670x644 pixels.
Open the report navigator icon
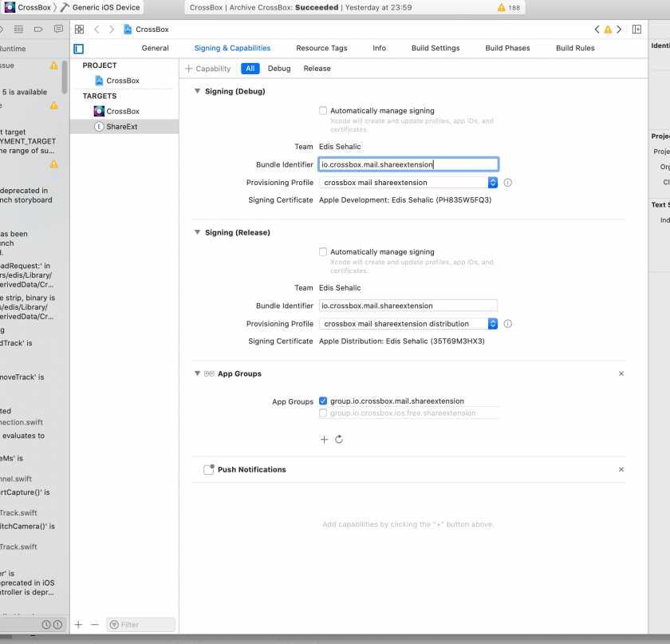point(58,29)
